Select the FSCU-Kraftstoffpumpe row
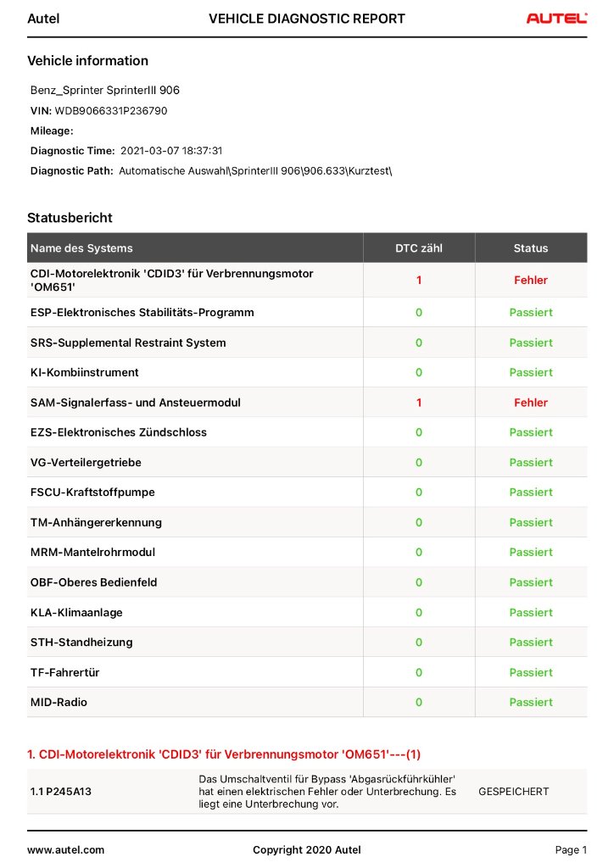614x868 pixels. (x=92, y=492)
